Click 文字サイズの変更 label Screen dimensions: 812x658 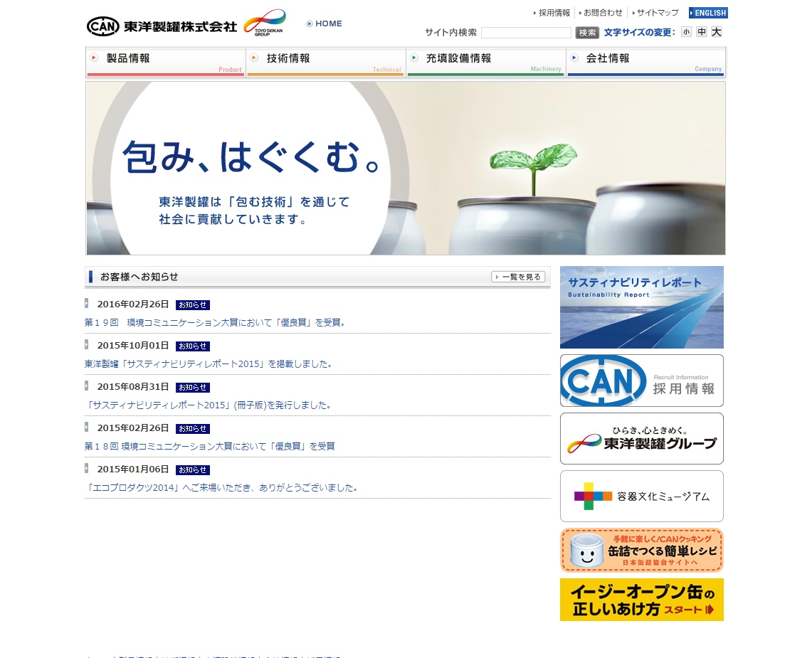tap(640, 32)
